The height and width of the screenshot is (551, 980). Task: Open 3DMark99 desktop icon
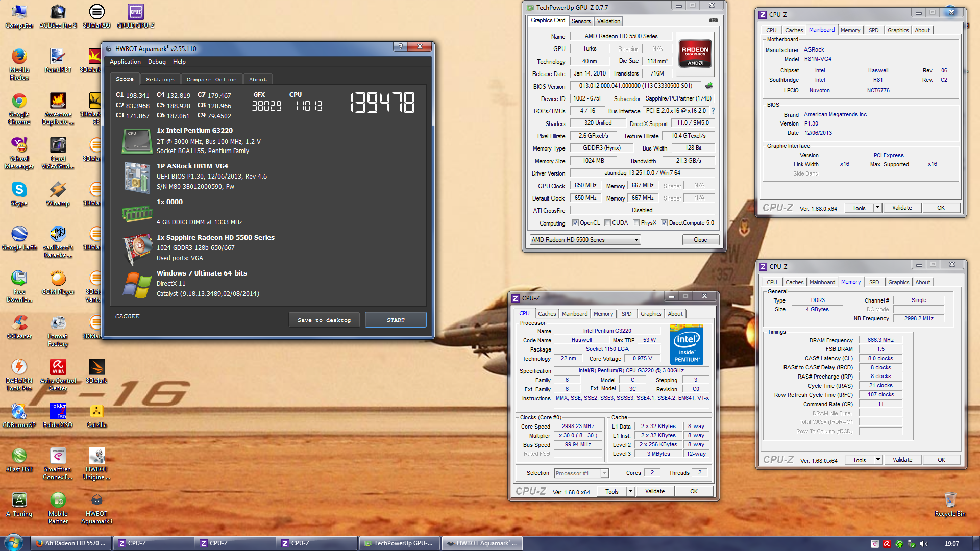tap(96, 16)
